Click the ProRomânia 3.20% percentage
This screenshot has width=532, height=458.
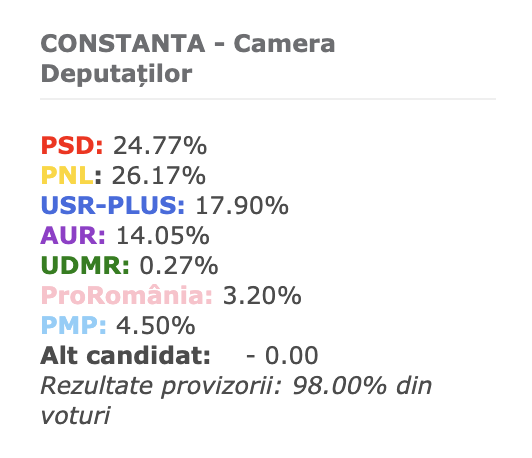pos(262,295)
